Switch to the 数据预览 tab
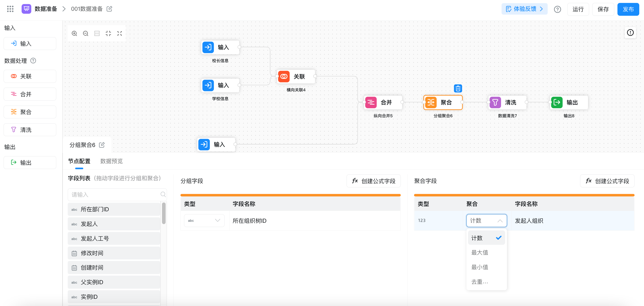Screen dimensions: 644x306 pyautogui.click(x=111, y=161)
